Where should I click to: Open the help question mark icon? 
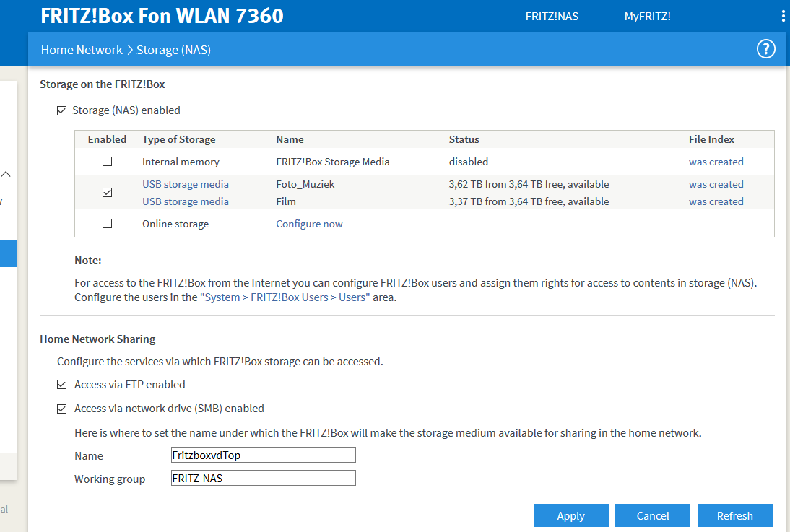click(x=765, y=49)
